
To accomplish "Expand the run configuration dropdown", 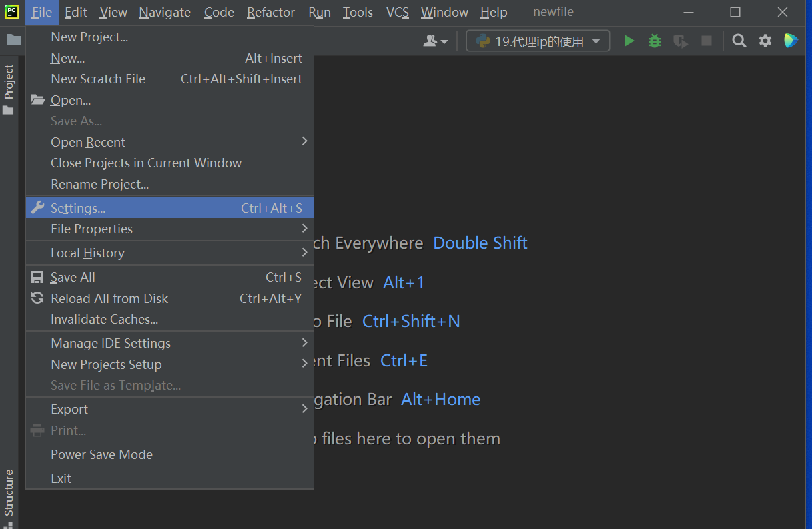I will [538, 41].
